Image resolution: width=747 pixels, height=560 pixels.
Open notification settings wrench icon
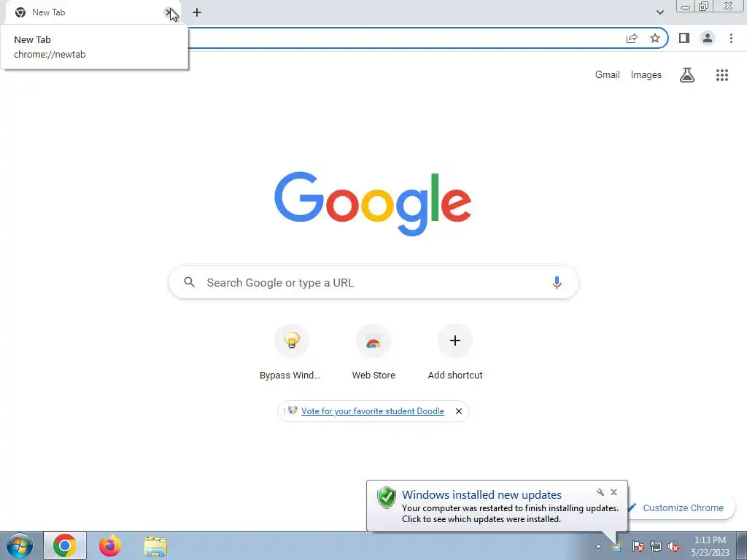(600, 492)
